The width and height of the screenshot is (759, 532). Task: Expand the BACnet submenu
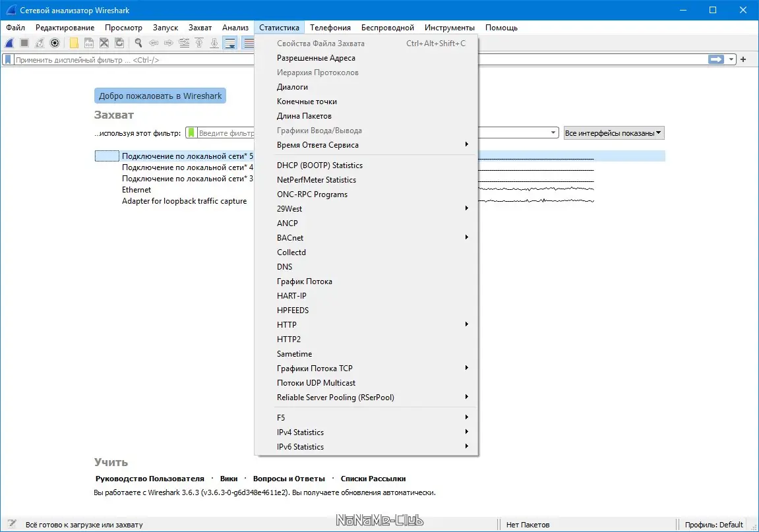click(x=366, y=238)
